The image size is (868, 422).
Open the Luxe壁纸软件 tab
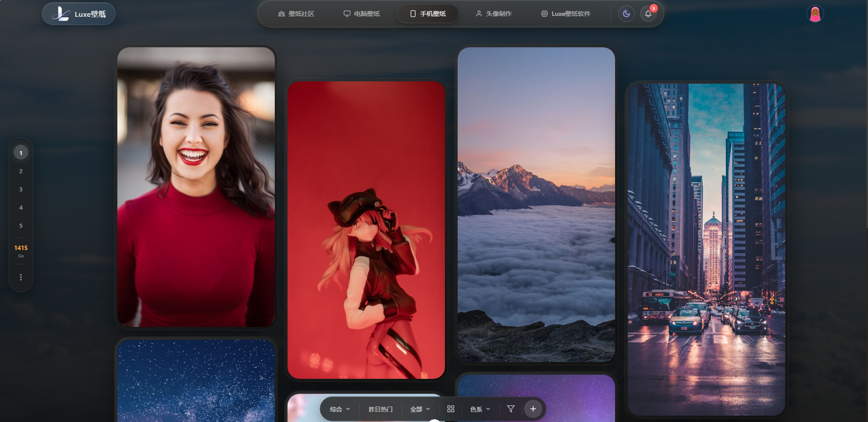(565, 14)
